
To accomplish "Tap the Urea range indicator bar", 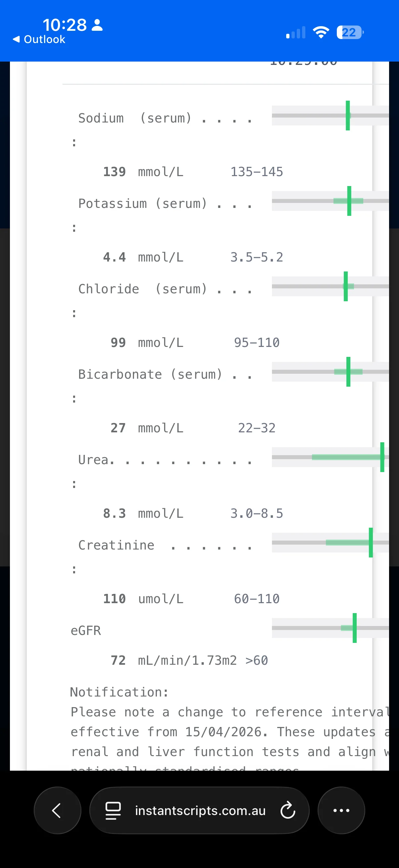I will (330, 457).
